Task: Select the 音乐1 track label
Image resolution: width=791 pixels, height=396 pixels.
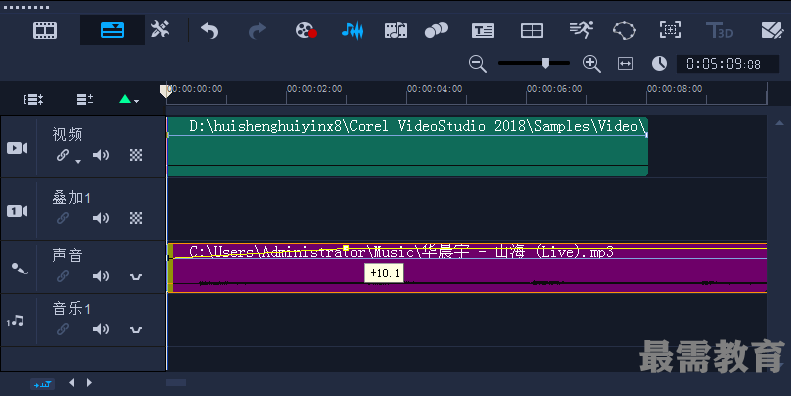Action: pos(71,309)
